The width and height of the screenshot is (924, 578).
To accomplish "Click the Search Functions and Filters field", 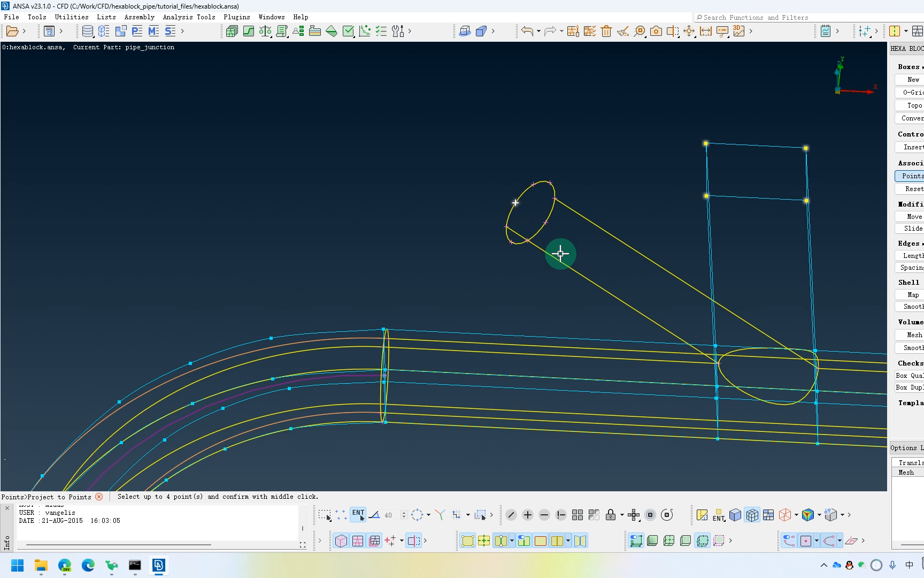I will pyautogui.click(x=808, y=18).
